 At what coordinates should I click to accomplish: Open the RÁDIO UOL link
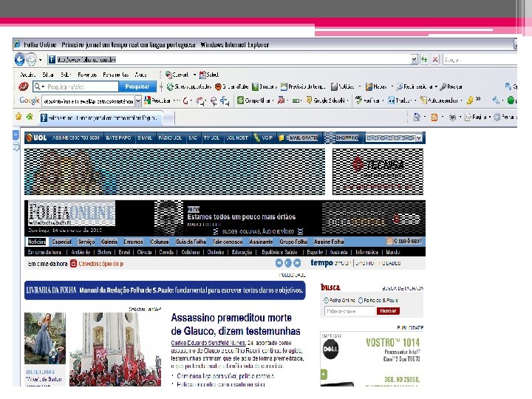tap(170, 137)
